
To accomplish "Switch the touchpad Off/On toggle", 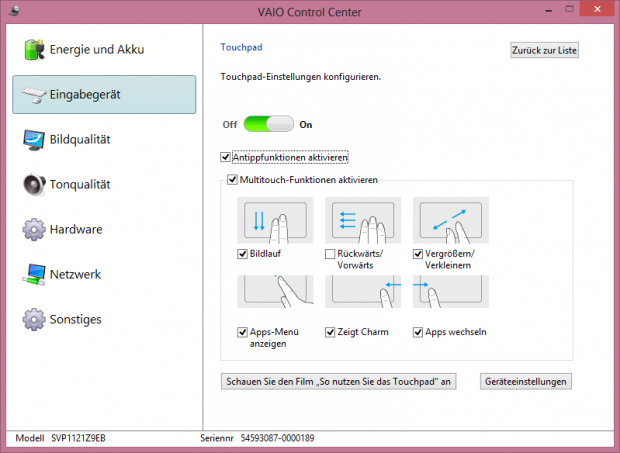I will (268, 124).
